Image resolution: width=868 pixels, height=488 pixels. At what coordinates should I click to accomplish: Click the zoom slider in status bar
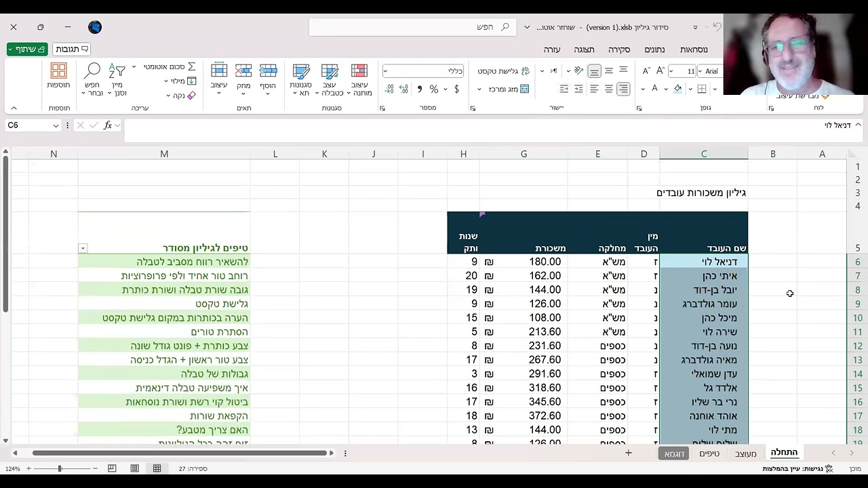click(x=60, y=468)
